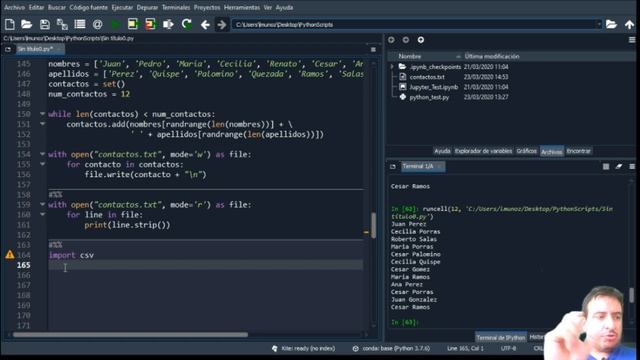Go back with the left arrow icon
The image size is (640, 360).
pos(205,25)
